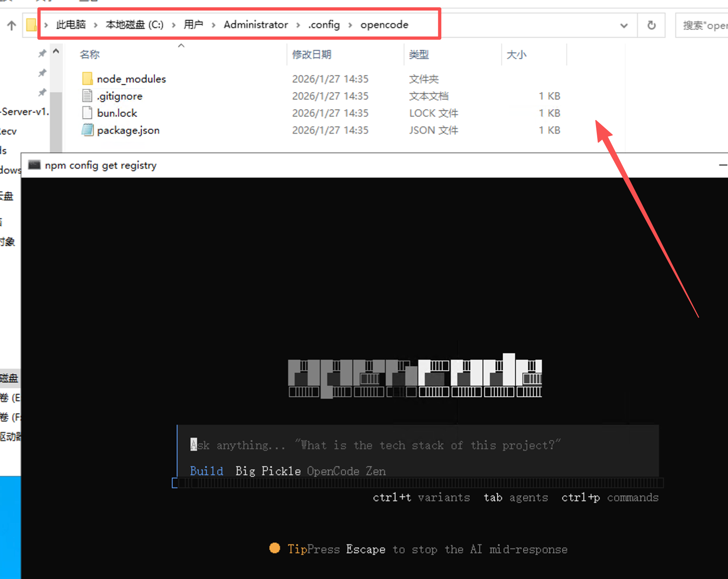Select the package.json file icon
Image resolution: width=728 pixels, height=579 pixels.
[x=87, y=130]
